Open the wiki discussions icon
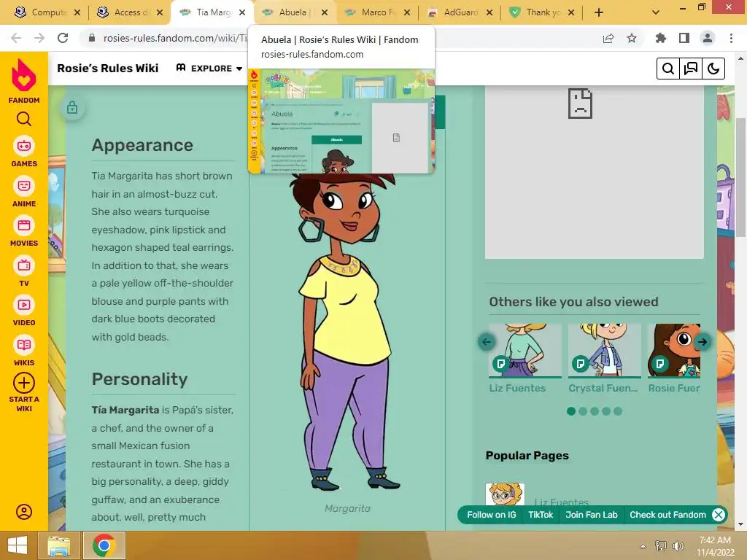 coord(691,69)
